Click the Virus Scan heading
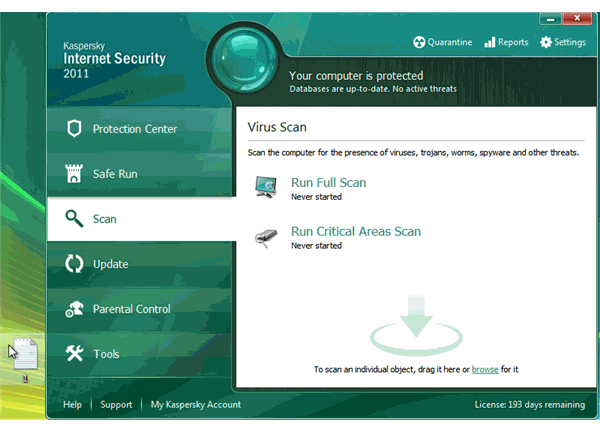Image resolution: width=600 pixels, height=430 pixels. tap(277, 127)
